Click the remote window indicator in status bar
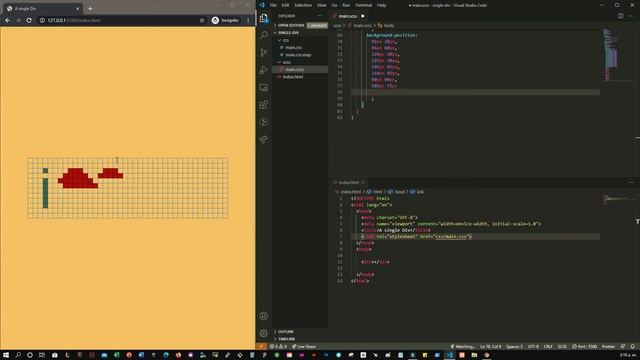 pyautogui.click(x=261, y=347)
